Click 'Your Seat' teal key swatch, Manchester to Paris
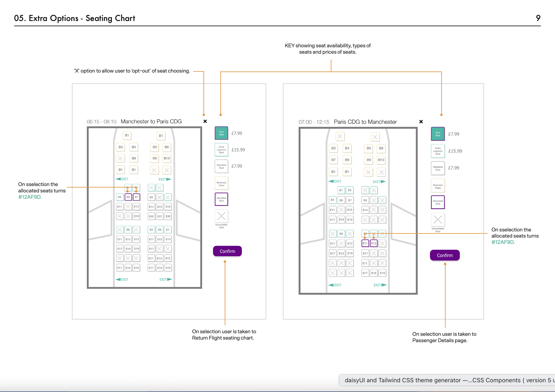The width and height of the screenshot is (555, 392). coord(221,133)
